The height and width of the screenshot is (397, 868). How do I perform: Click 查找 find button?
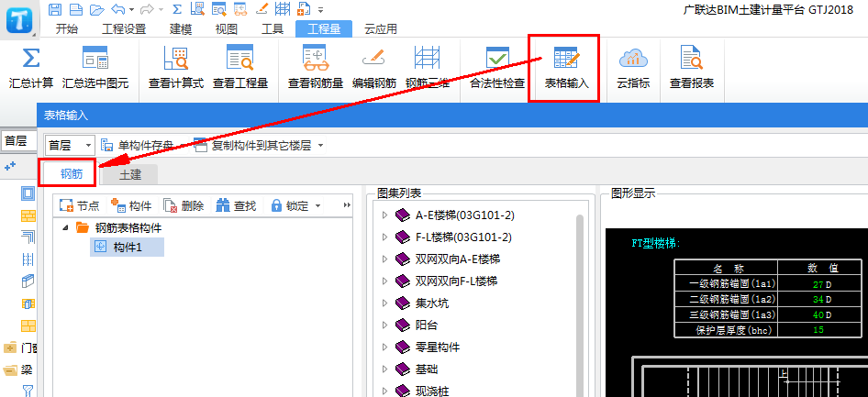(237, 206)
